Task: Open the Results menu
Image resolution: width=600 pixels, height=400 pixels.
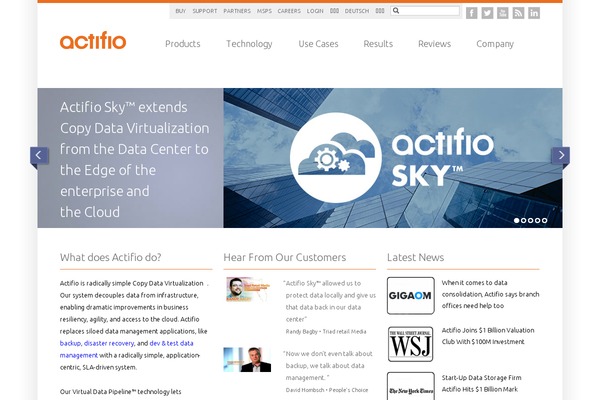Action: pyautogui.click(x=378, y=44)
